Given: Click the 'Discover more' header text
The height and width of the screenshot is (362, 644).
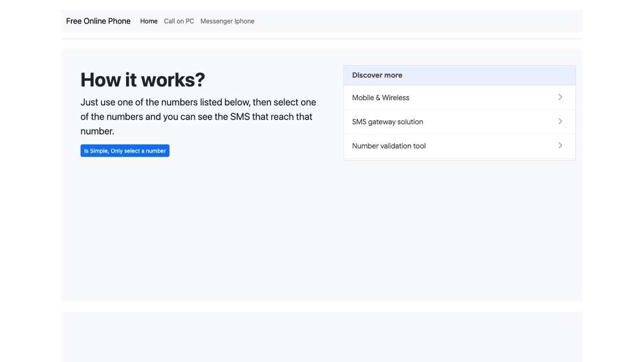Looking at the screenshot, I should [x=377, y=75].
